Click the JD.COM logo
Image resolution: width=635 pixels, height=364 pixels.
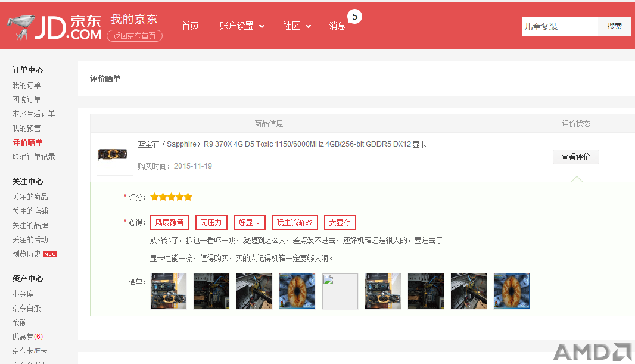point(54,27)
